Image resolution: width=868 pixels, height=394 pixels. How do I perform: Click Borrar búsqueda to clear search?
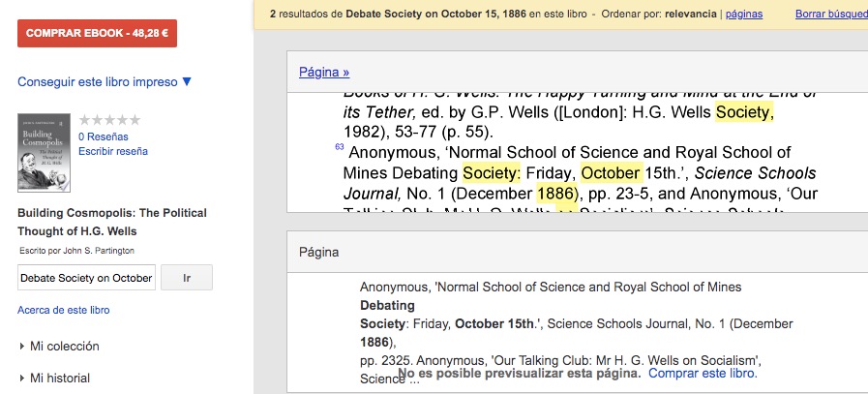830,15
